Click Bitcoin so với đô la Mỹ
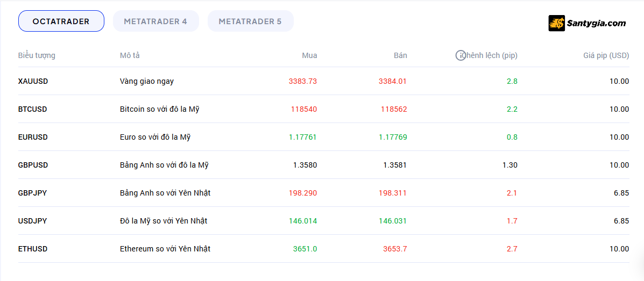 (159, 110)
